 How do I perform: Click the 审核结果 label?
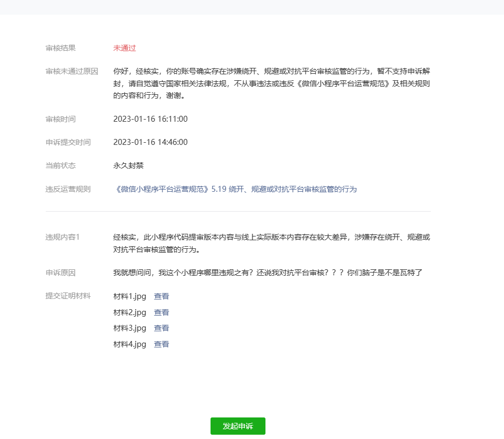click(60, 48)
